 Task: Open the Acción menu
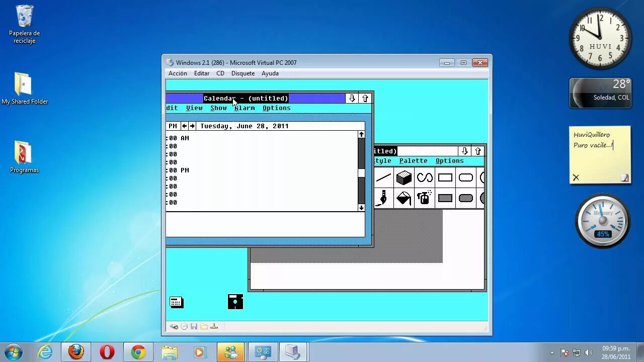[178, 73]
